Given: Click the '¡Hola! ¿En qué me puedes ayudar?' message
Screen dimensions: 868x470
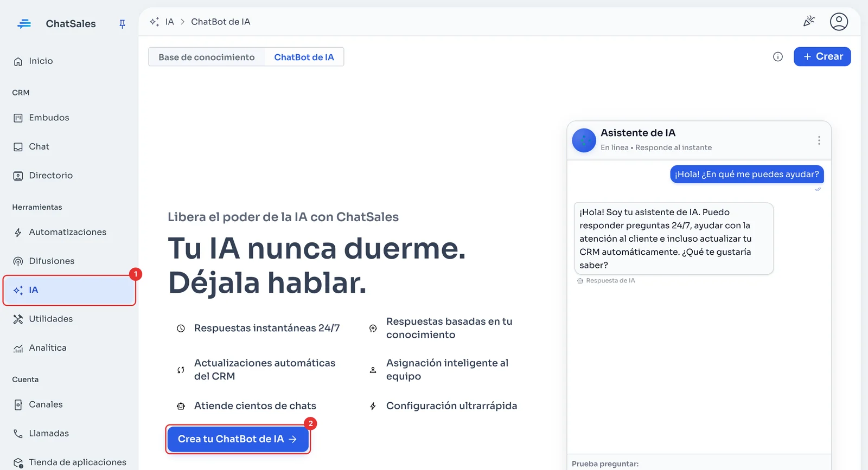Looking at the screenshot, I should point(747,174).
